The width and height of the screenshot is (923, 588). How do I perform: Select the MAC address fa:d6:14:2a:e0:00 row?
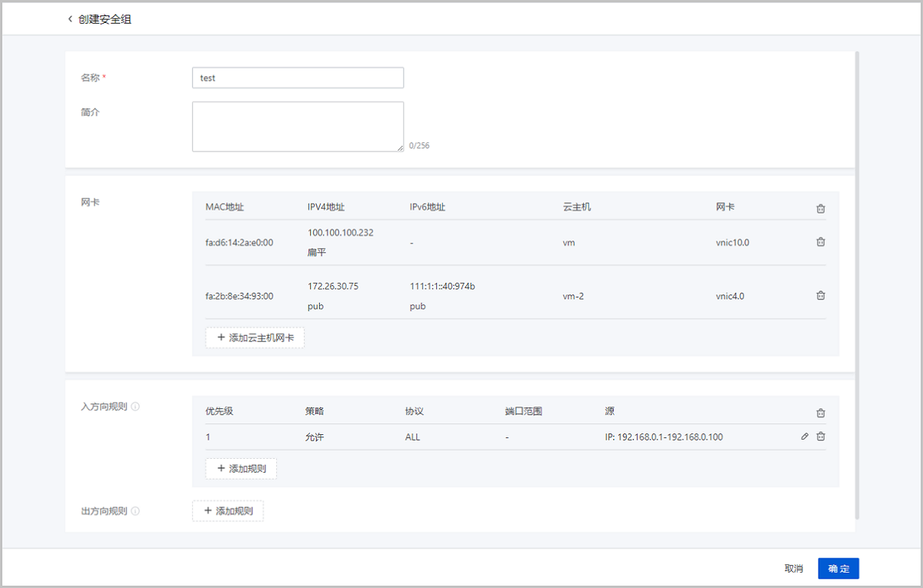click(239, 243)
